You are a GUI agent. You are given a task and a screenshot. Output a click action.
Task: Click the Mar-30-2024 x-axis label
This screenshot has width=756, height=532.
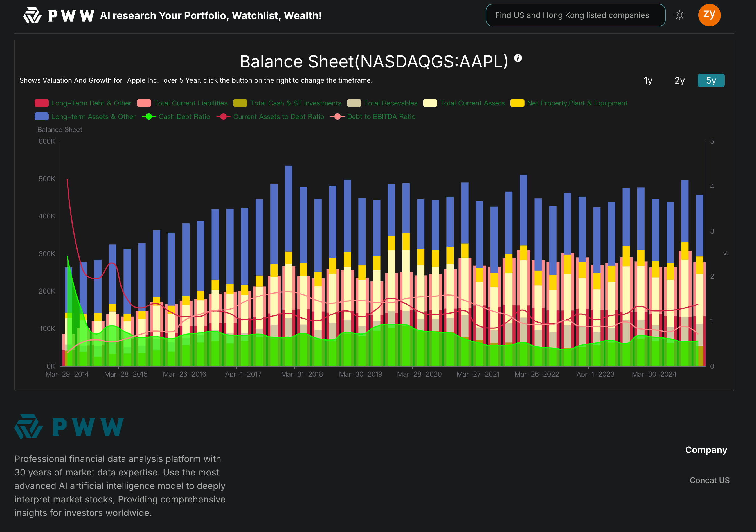pyautogui.click(x=654, y=374)
